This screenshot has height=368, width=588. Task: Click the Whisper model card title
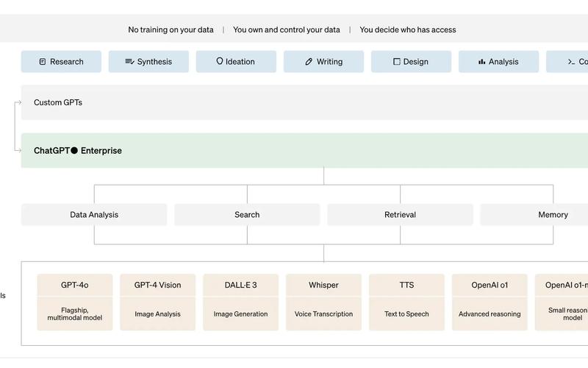click(323, 285)
